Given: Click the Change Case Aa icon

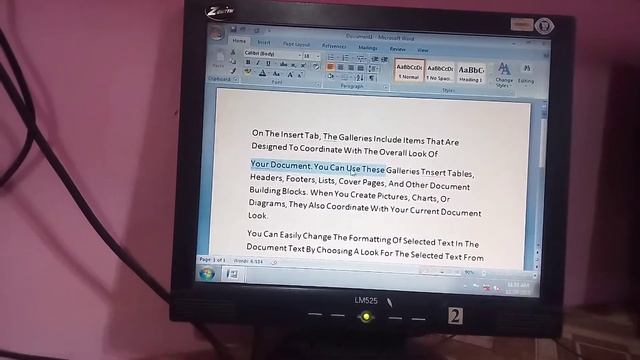Looking at the screenshot, I should (276, 74).
